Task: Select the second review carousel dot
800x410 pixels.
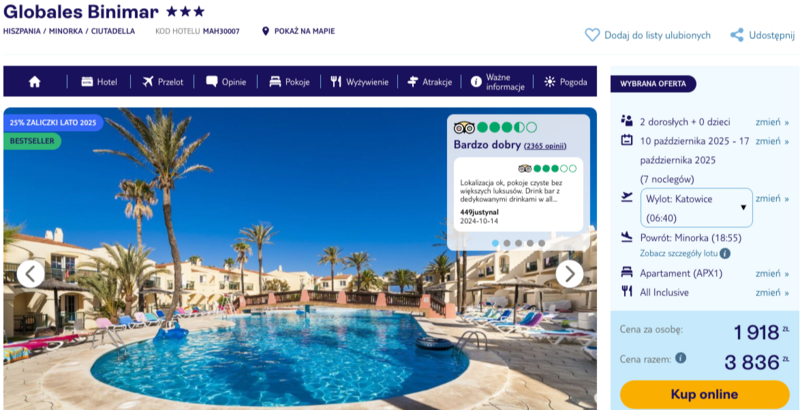Action: click(x=507, y=243)
